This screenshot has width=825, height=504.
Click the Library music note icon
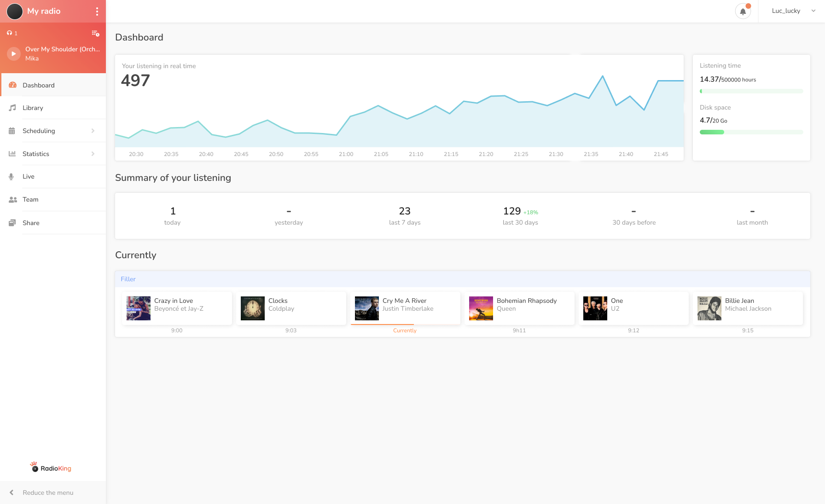[x=12, y=108]
